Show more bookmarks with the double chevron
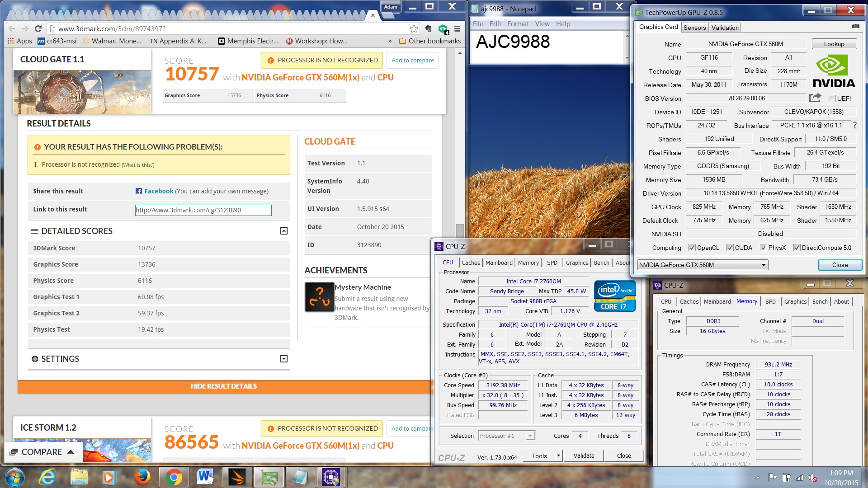This screenshot has width=868, height=488. [390, 41]
